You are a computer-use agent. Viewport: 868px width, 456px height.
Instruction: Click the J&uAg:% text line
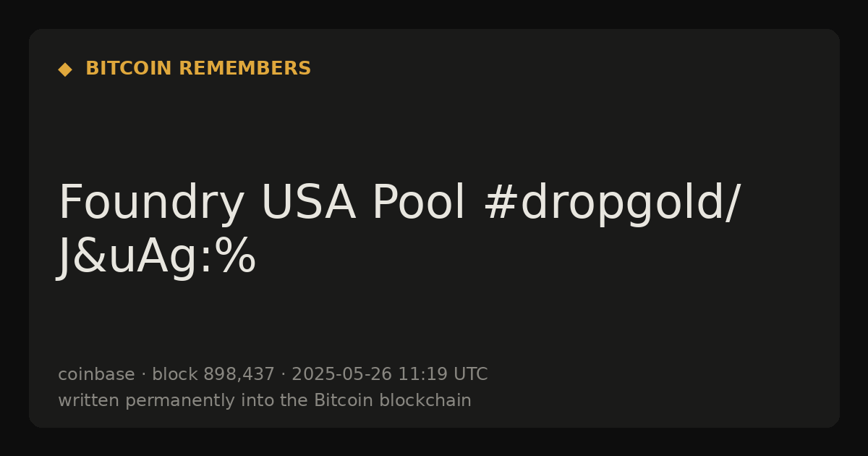point(157,257)
